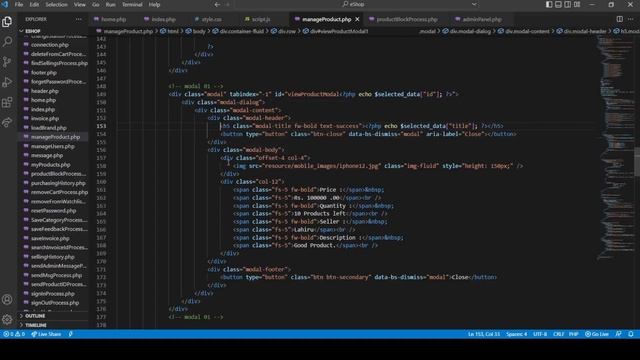Open Source Control view
This screenshot has height=360, width=640.
(7, 62)
